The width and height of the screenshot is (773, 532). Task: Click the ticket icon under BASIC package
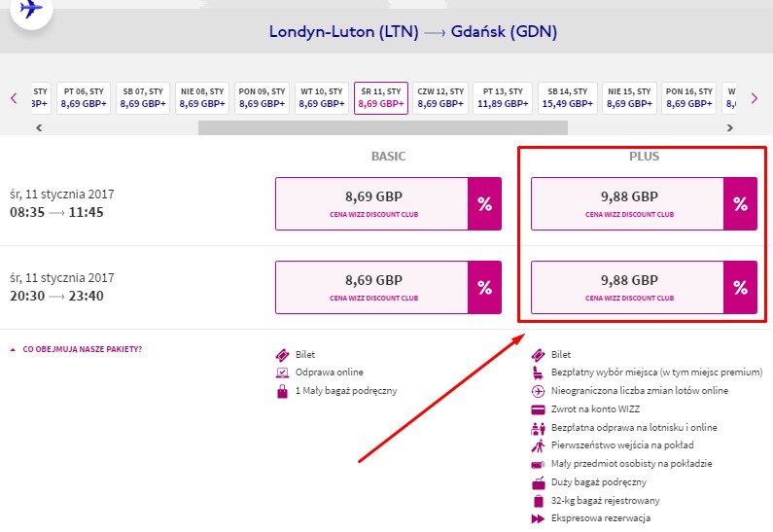point(282,355)
